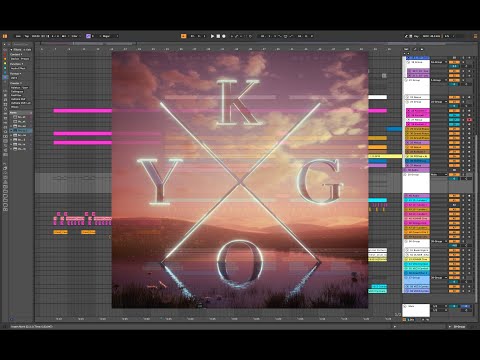
Task: Select the highlighted blue browser result row
Action: point(21,131)
